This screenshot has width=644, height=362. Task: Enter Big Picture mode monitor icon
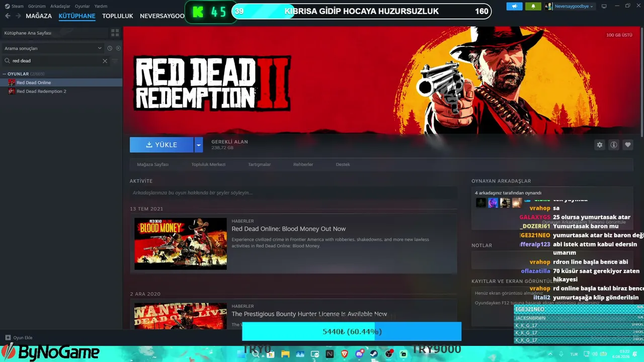(x=604, y=7)
